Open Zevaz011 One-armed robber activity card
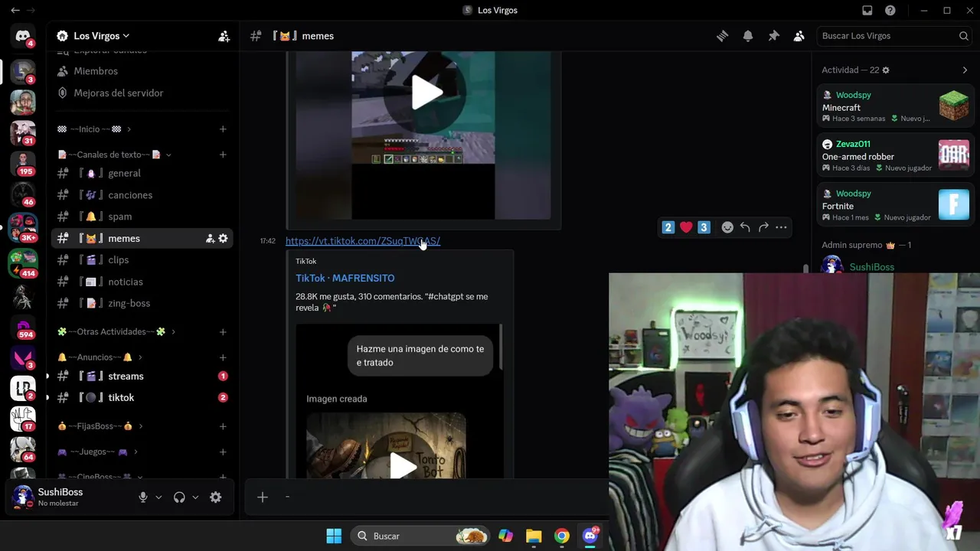This screenshot has height=551, width=980. tap(895, 156)
